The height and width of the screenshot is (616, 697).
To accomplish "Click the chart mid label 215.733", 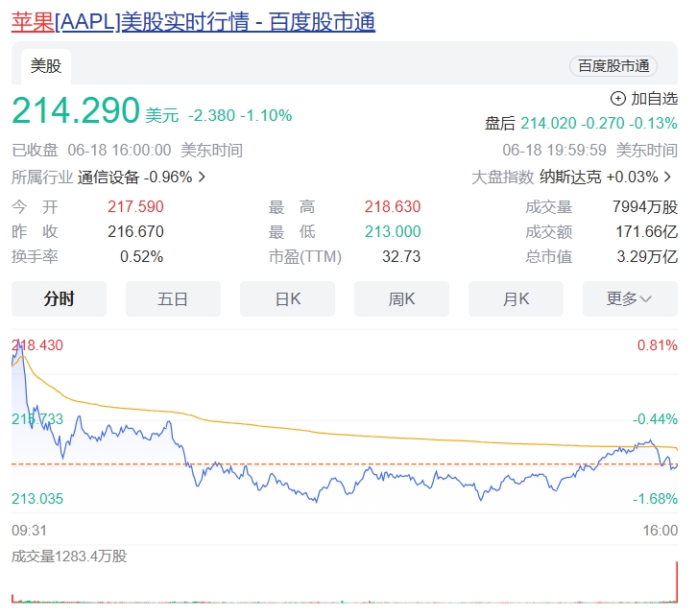I will point(37,418).
